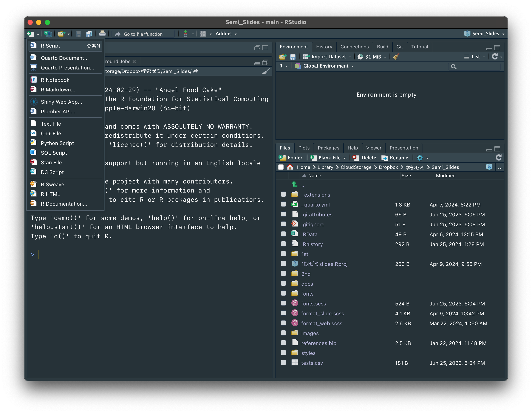Choose Quarto Presentation from the new file menu
Viewport: 532px width, 413px height.
67,68
